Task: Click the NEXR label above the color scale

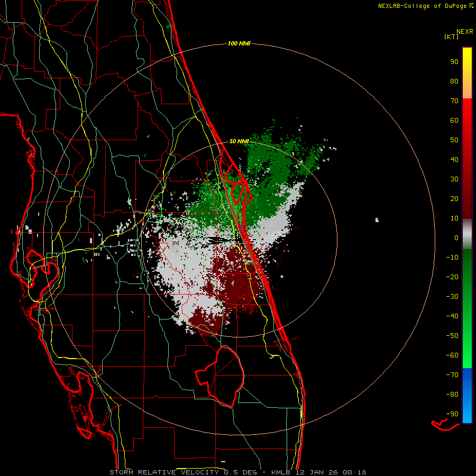Action: (465, 32)
